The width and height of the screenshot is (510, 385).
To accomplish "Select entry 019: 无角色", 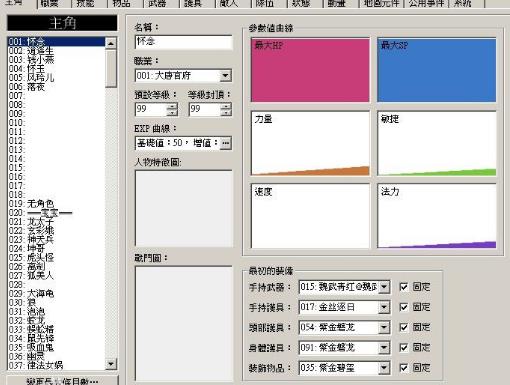I will point(56,204).
